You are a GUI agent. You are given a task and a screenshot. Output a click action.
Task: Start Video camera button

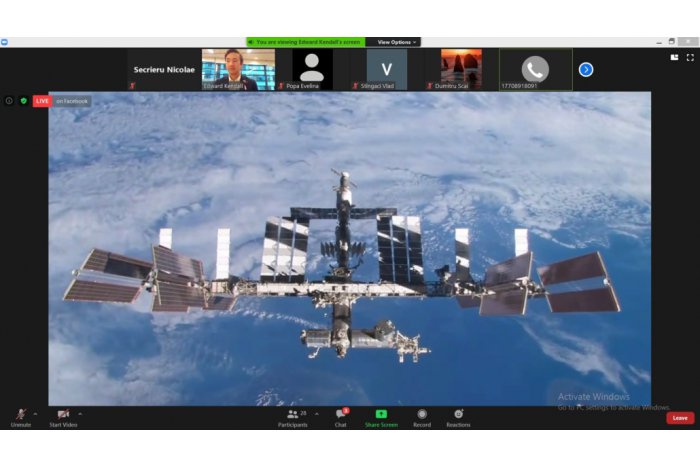63,418
